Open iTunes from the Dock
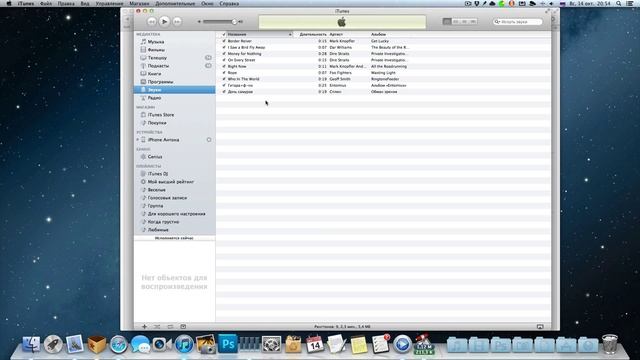The width and height of the screenshot is (640, 360). point(184,344)
